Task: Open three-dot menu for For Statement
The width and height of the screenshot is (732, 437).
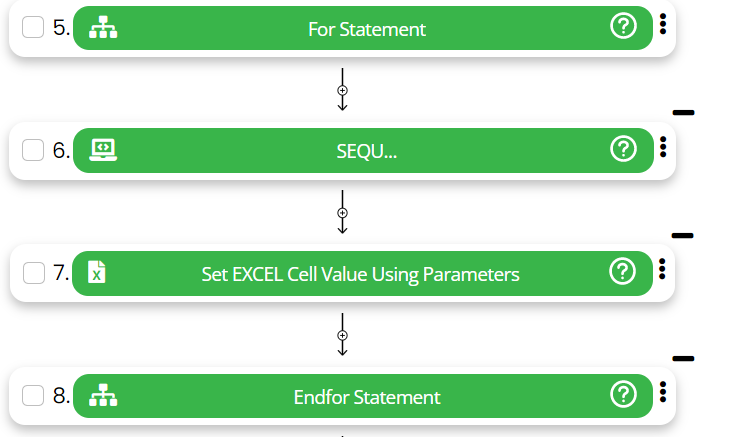Action: 663,25
